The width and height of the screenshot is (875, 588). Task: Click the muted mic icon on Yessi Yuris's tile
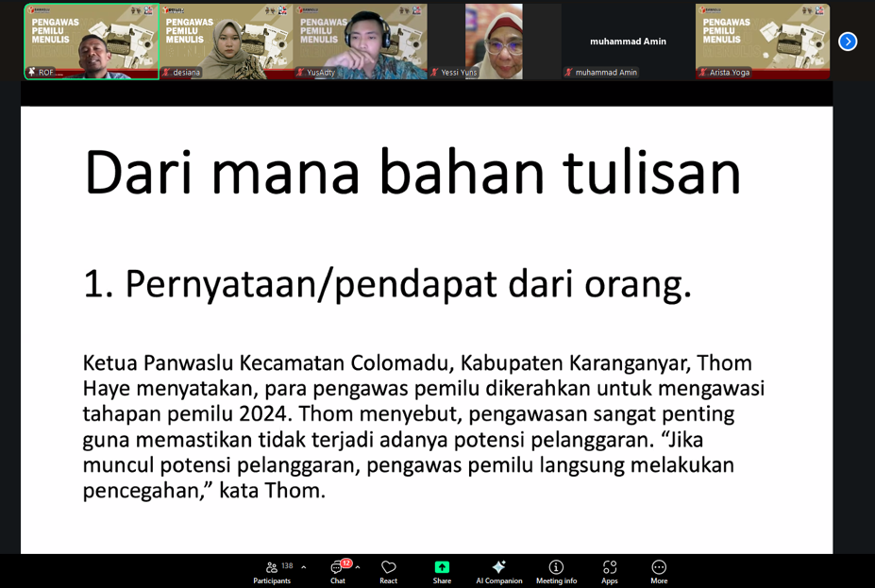click(x=432, y=72)
